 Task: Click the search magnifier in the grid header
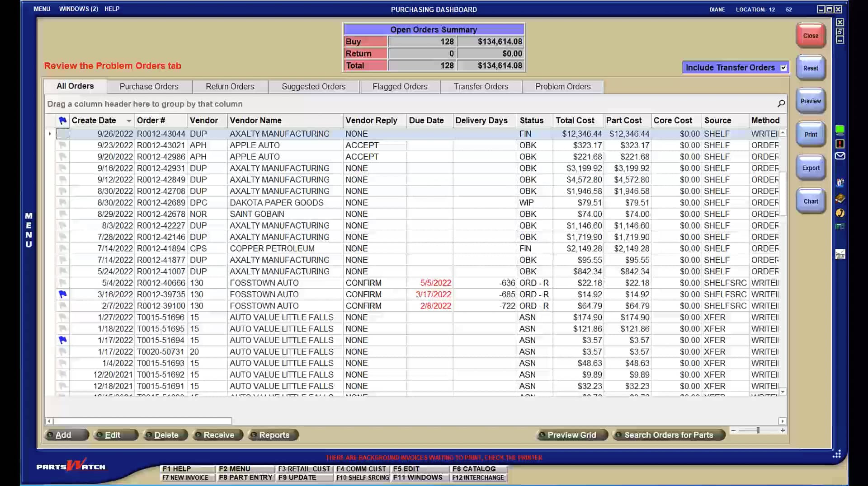pos(781,103)
